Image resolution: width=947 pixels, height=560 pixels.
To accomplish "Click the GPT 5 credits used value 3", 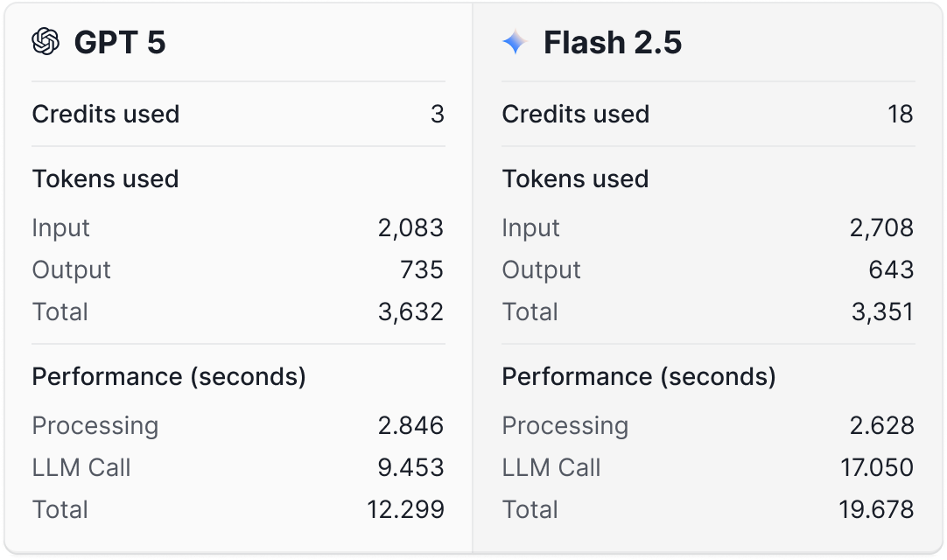I will (x=438, y=115).
